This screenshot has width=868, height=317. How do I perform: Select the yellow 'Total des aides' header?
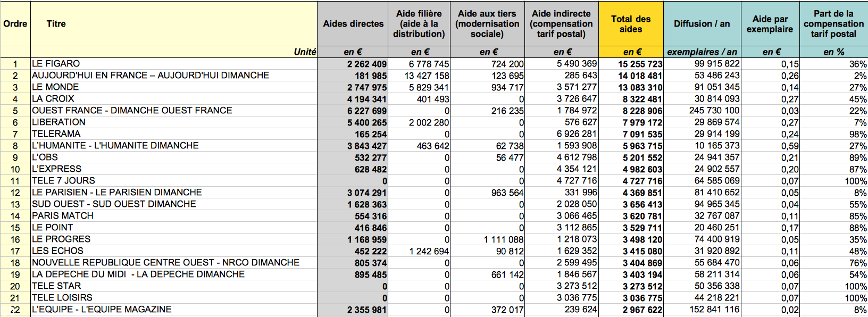point(630,23)
